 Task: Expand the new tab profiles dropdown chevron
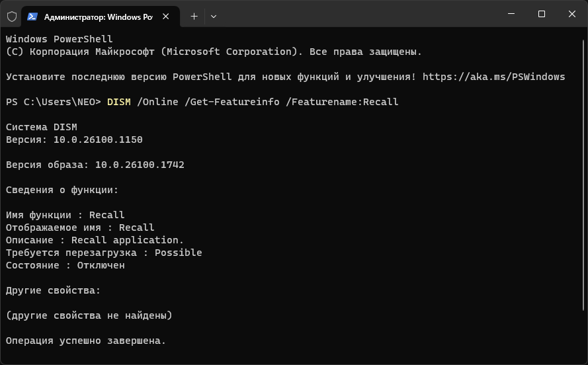[x=213, y=16]
